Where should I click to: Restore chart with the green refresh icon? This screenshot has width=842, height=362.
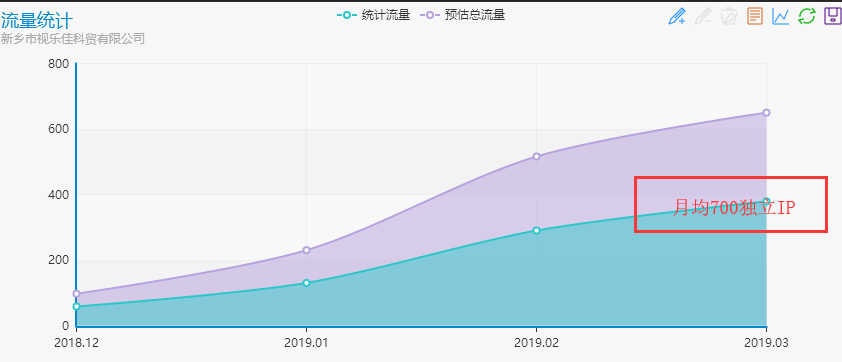pyautogui.click(x=807, y=16)
